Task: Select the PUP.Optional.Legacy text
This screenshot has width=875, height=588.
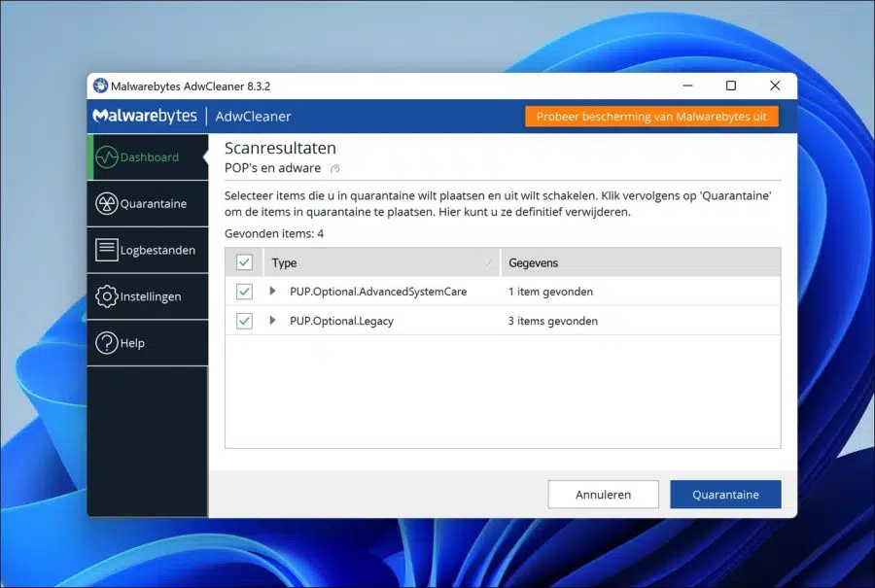Action: click(341, 321)
